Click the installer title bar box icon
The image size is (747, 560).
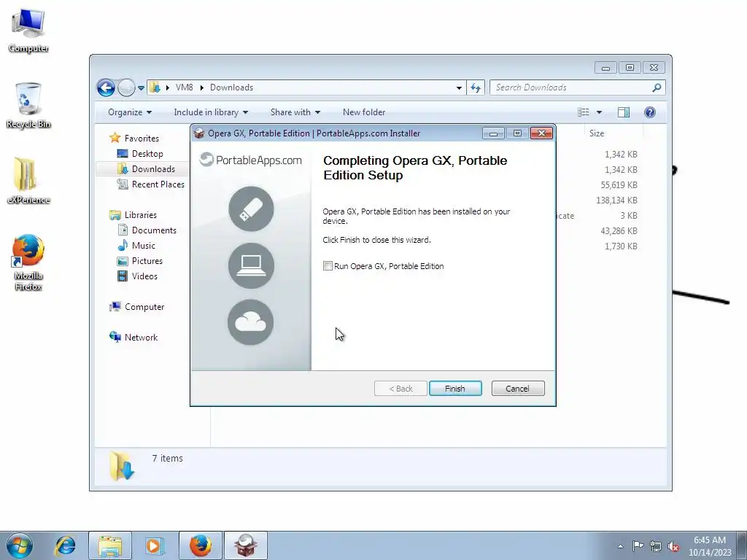tap(199, 133)
